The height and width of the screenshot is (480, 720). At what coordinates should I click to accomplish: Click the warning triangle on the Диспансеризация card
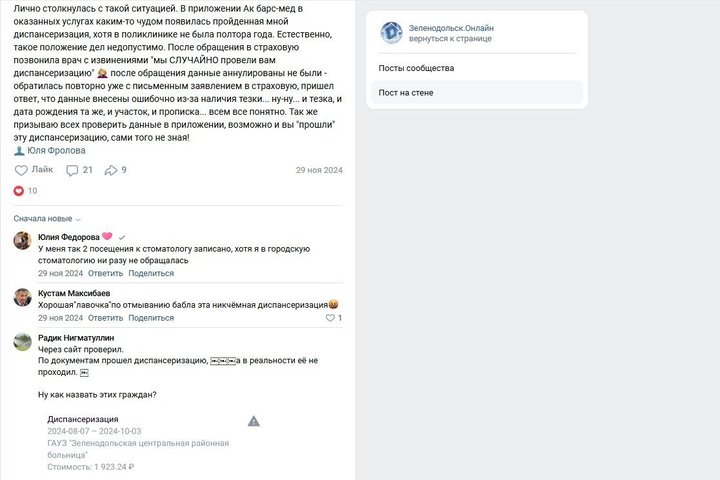[254, 421]
